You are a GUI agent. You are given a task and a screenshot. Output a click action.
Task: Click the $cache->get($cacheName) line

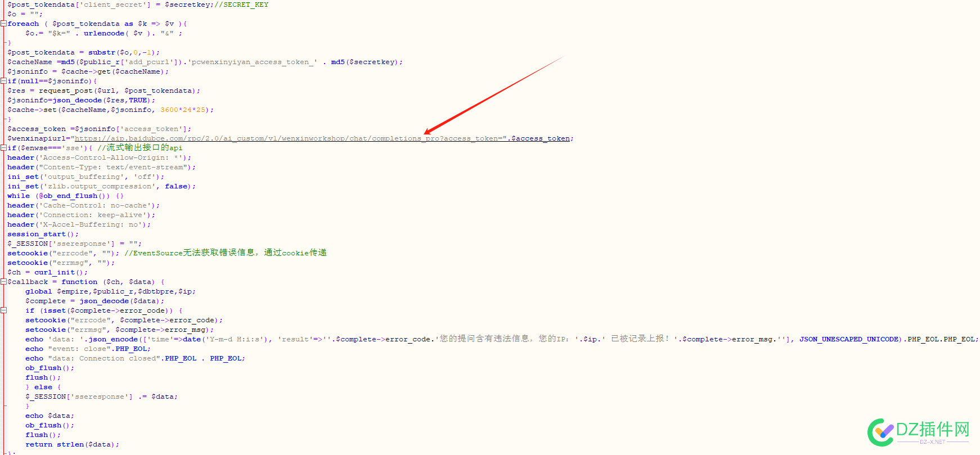tap(88, 71)
